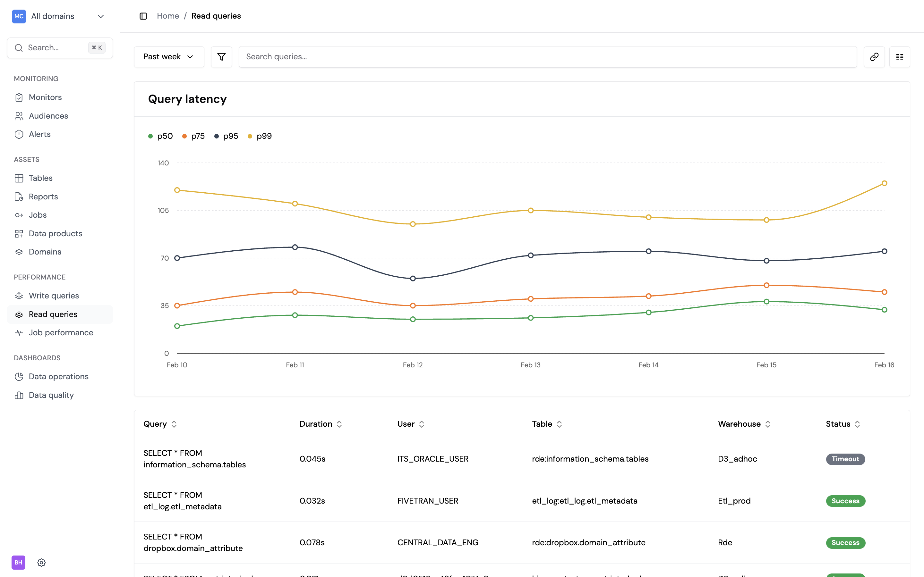Click the Monitors clipboard icon
Image resolution: width=924 pixels, height=577 pixels.
pos(19,97)
